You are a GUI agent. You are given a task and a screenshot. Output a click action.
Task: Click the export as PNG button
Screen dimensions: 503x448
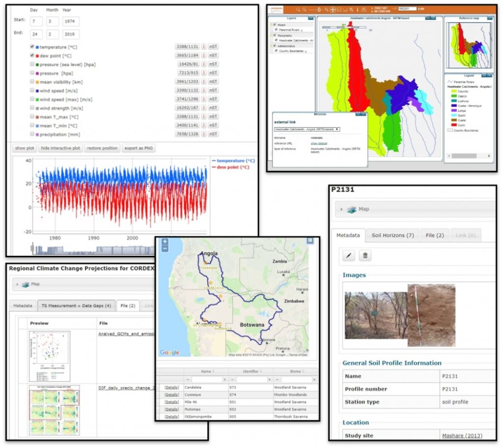(139, 148)
